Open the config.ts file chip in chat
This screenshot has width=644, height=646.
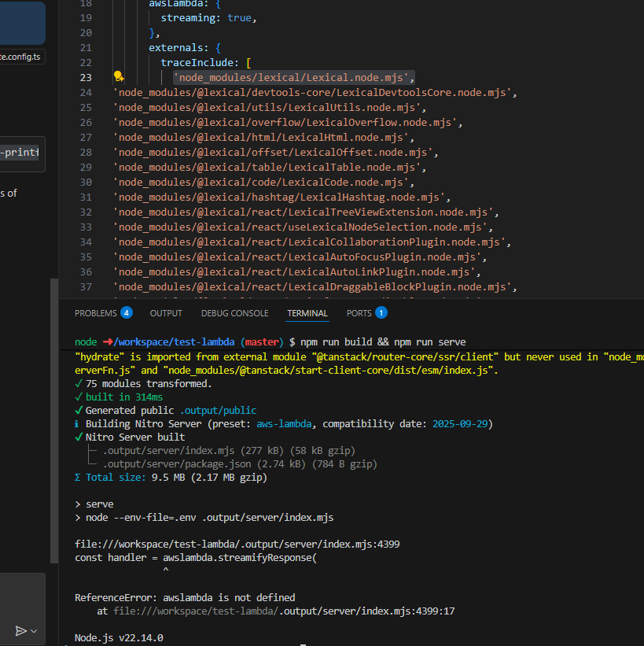pos(21,57)
